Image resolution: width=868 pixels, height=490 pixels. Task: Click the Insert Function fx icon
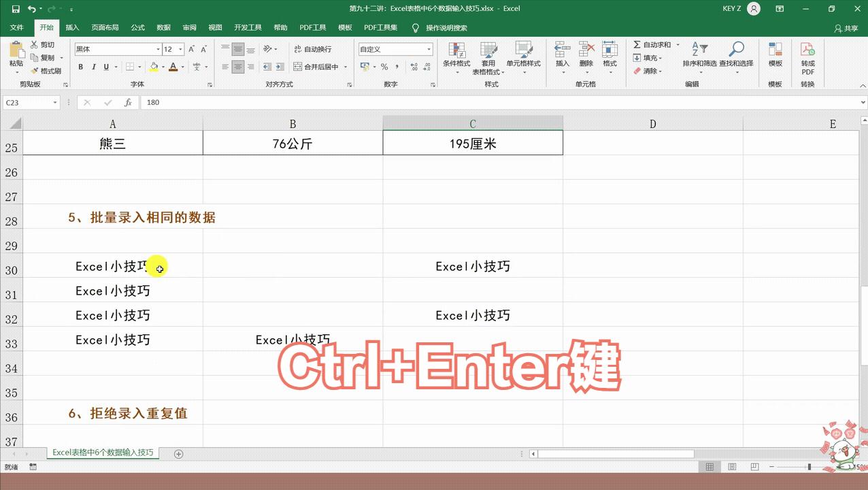(128, 102)
